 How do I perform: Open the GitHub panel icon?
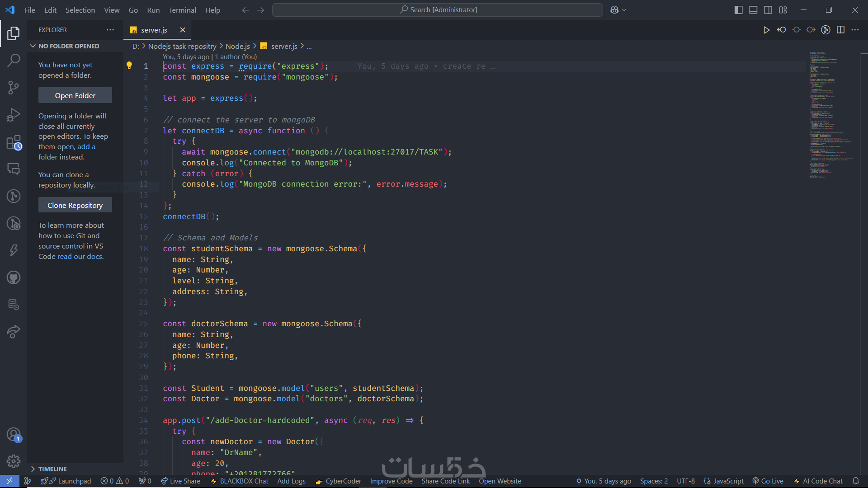click(x=14, y=277)
